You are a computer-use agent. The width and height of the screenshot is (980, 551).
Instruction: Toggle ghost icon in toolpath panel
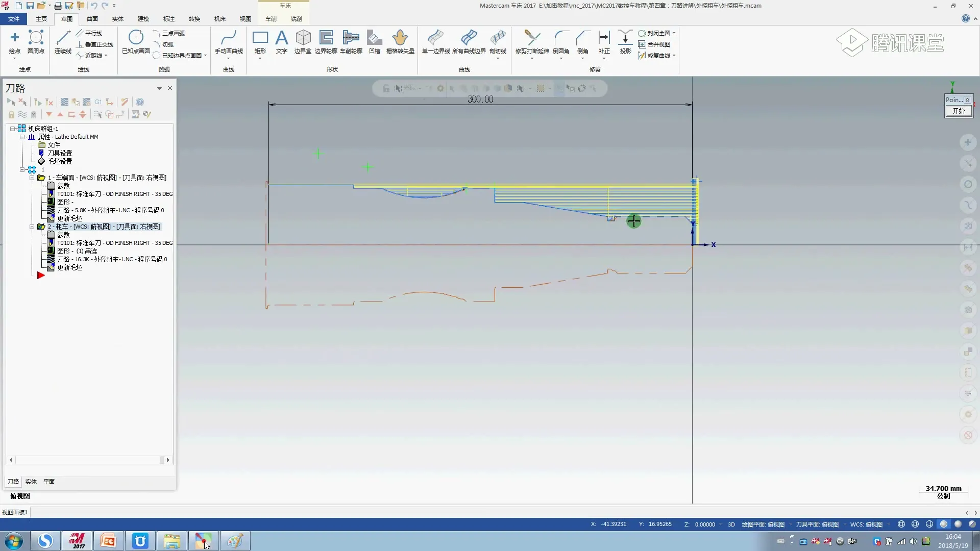[x=34, y=115]
